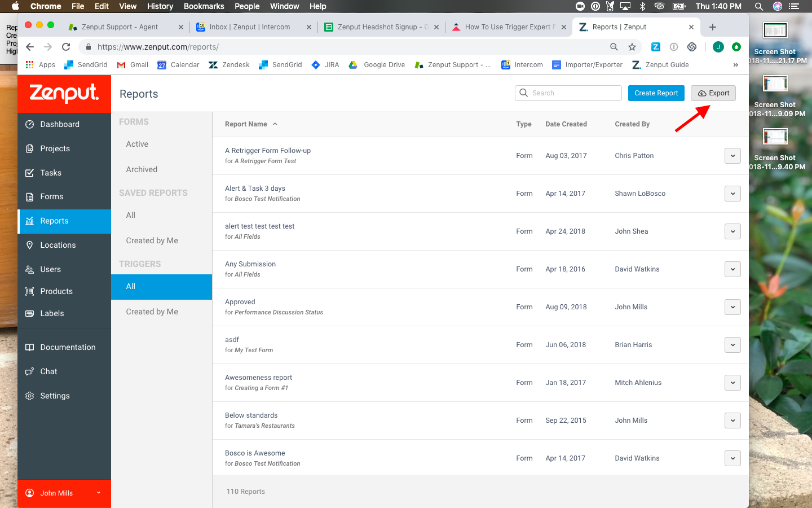Expand actions for alert test test test test
The image size is (812, 508).
[732, 231]
